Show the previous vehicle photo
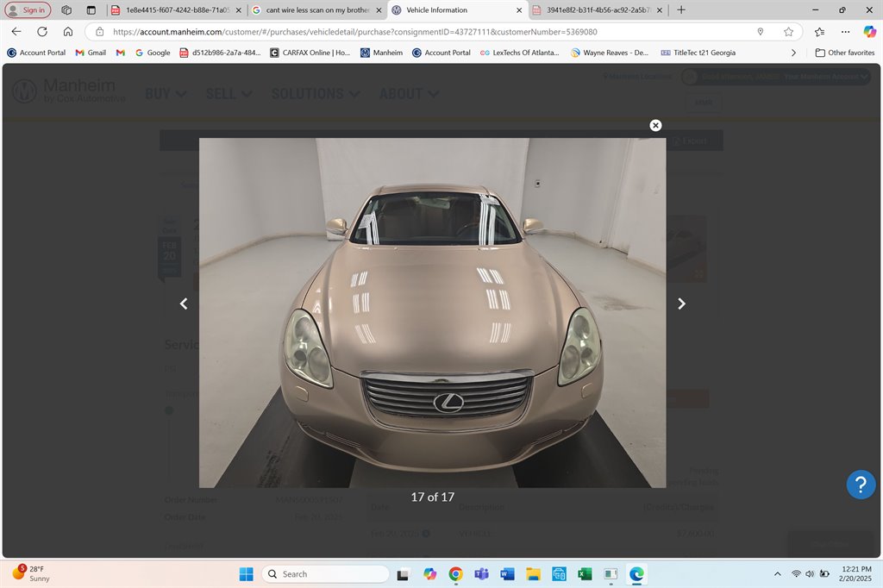This screenshot has width=883, height=588. click(x=184, y=303)
